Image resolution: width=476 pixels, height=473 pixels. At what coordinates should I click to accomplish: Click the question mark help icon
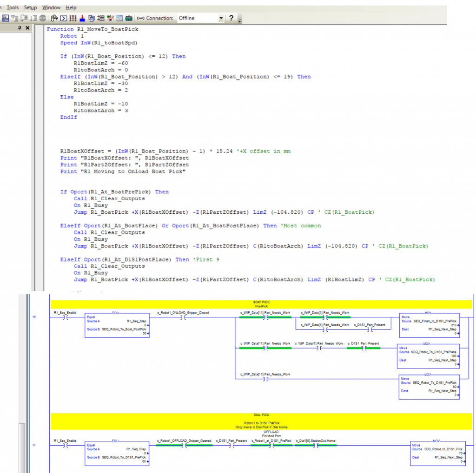[x=231, y=18]
